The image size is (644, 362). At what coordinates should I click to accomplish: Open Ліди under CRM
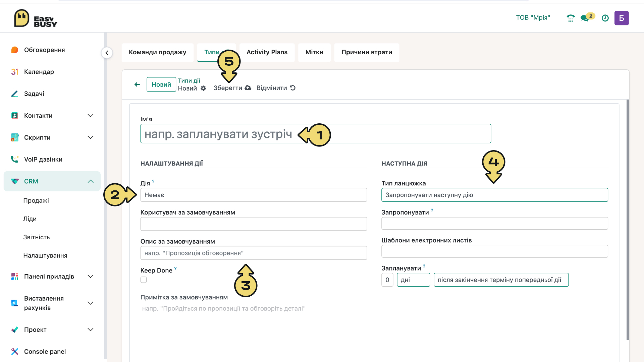click(30, 219)
